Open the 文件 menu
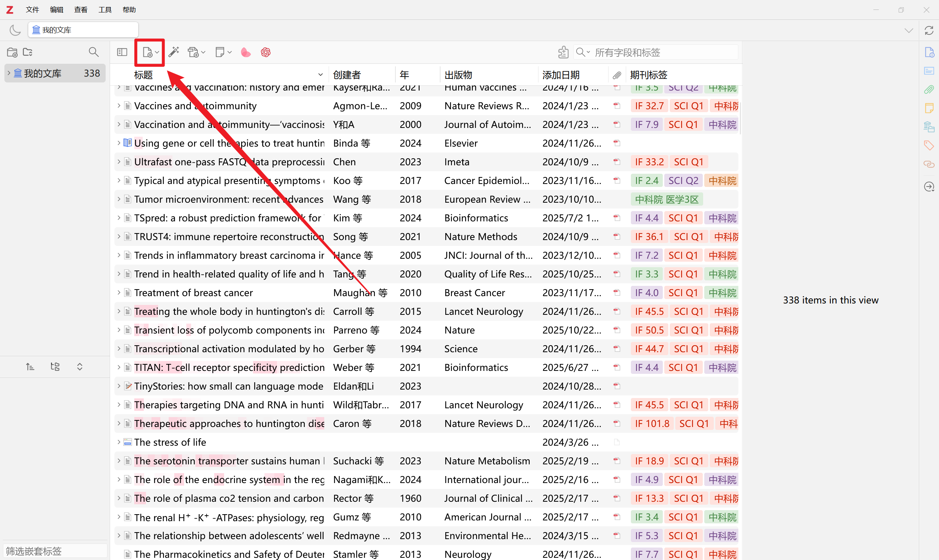 [x=32, y=10]
